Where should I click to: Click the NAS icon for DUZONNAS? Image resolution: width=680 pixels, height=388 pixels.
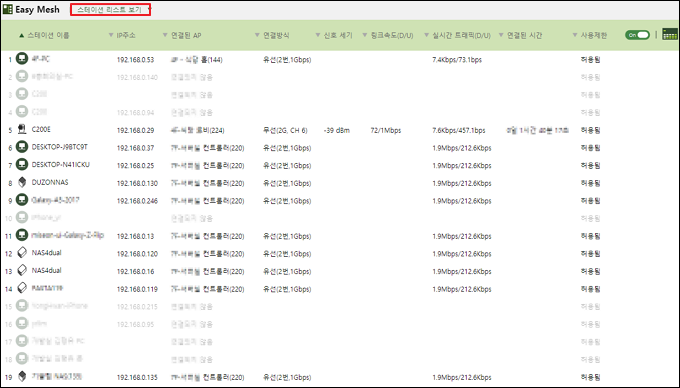[22, 182]
